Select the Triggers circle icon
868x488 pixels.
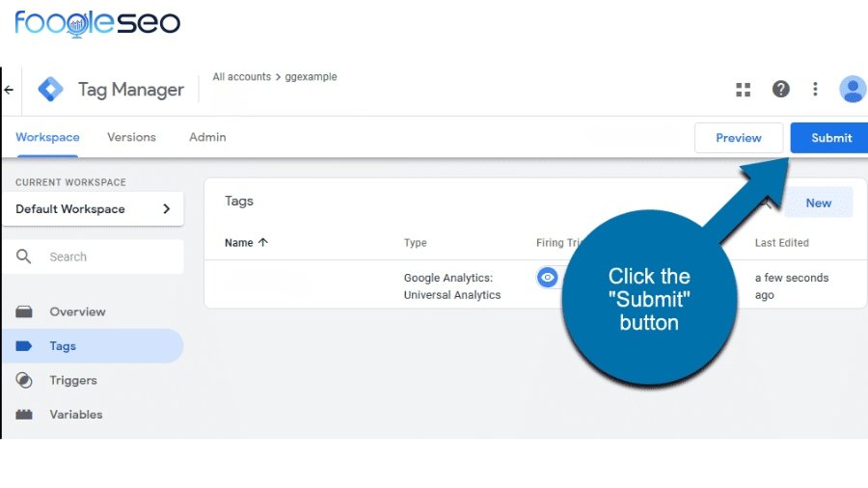[24, 380]
